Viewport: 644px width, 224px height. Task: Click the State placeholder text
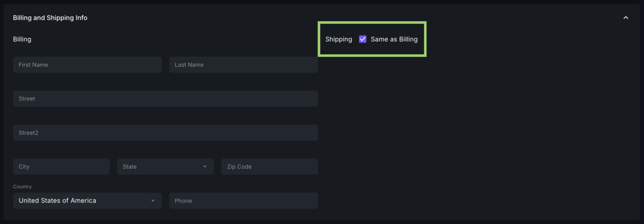pos(130,167)
